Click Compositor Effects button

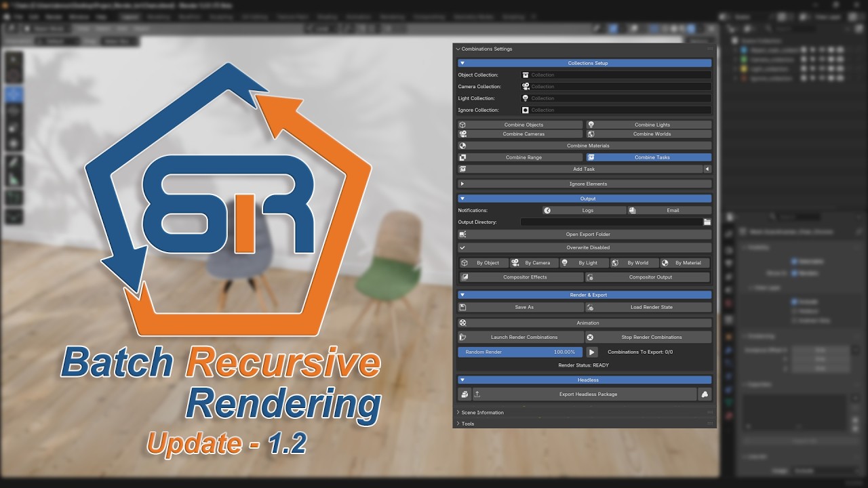point(521,277)
